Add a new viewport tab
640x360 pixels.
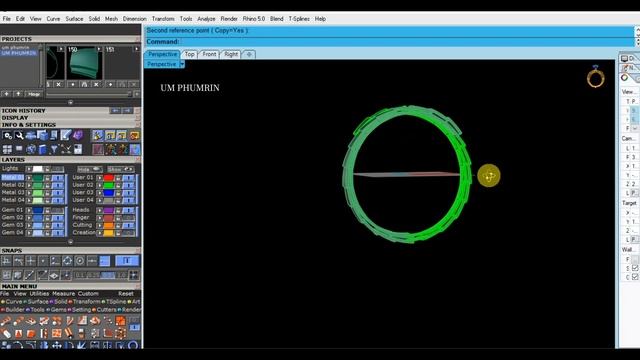tap(249, 54)
